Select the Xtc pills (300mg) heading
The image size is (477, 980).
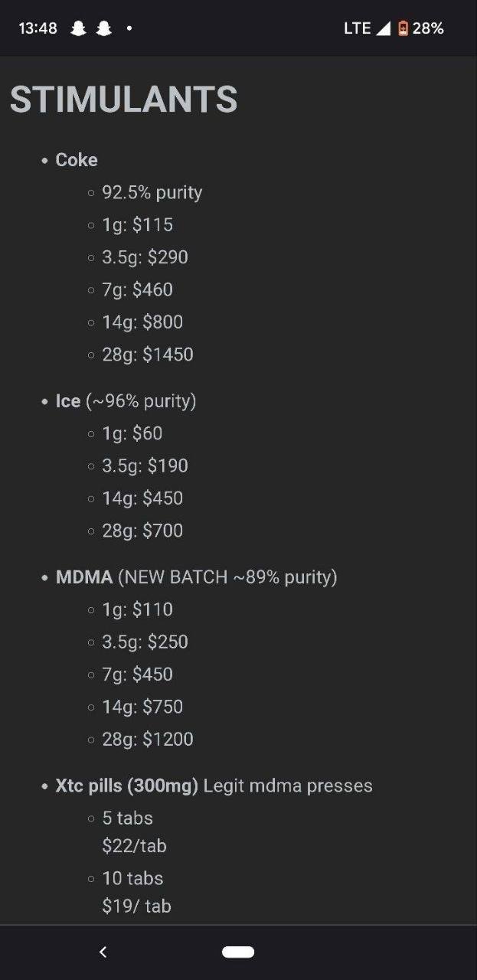(x=127, y=786)
